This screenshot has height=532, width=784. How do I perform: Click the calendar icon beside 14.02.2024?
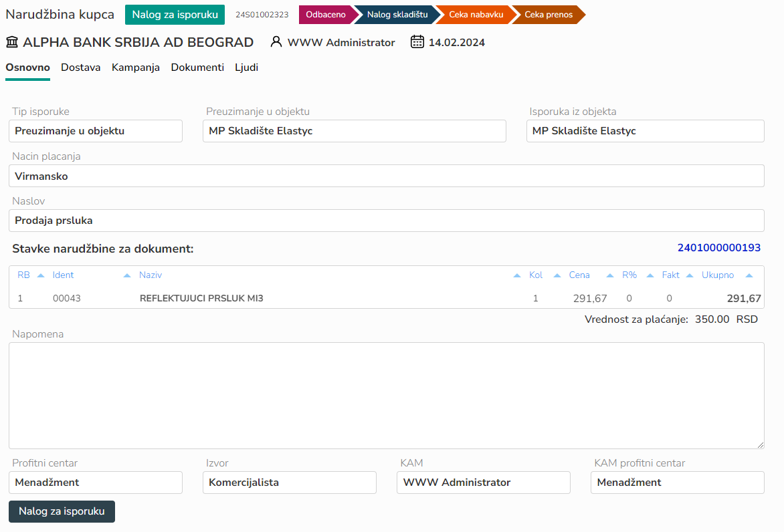[x=417, y=42]
